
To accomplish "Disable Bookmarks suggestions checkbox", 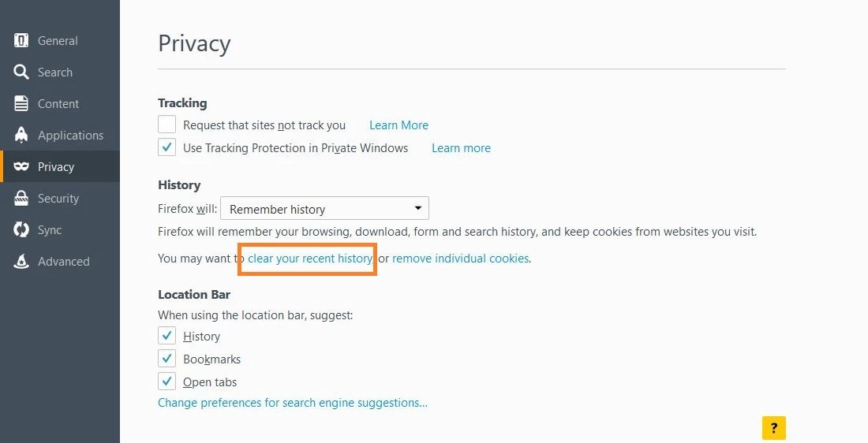I will (166, 359).
